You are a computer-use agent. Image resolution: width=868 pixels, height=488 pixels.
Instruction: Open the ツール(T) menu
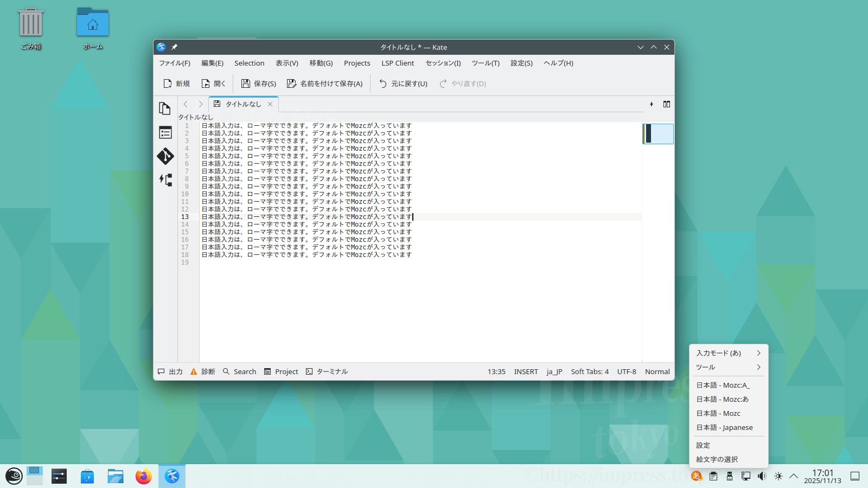pos(486,63)
